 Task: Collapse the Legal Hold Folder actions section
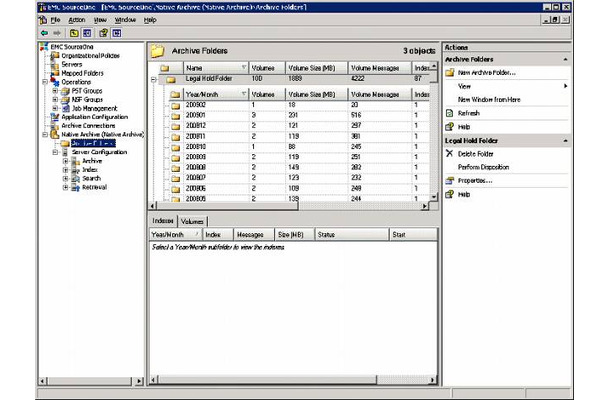click(x=565, y=141)
